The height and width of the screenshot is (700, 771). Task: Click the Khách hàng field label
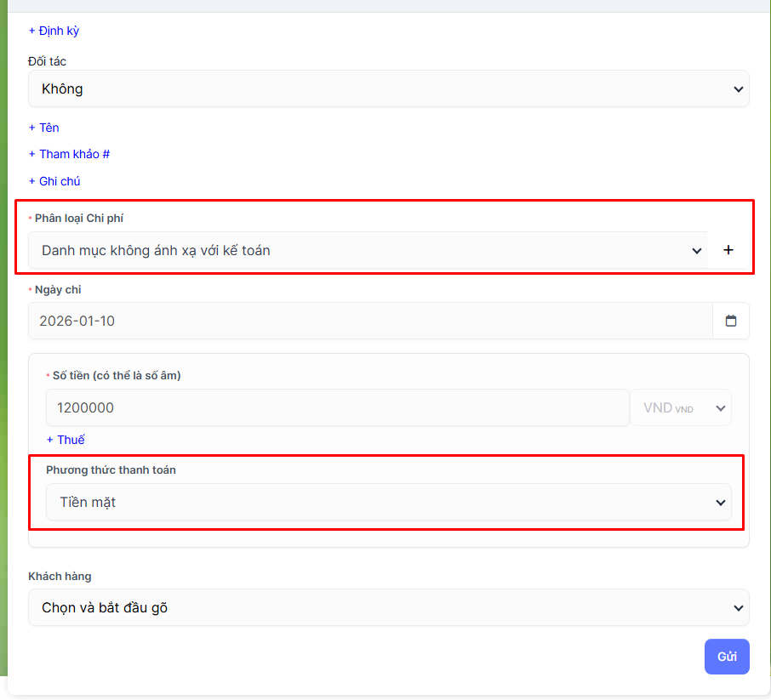[x=60, y=576]
